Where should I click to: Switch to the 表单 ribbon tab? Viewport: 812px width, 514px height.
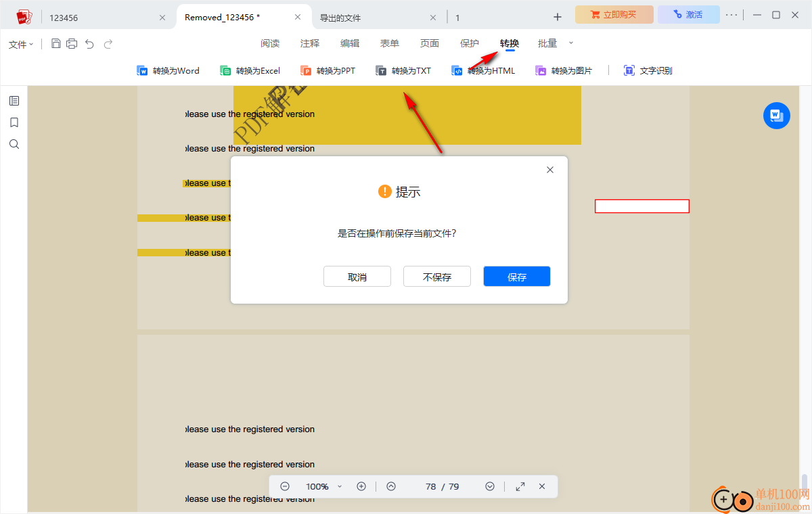click(x=390, y=43)
